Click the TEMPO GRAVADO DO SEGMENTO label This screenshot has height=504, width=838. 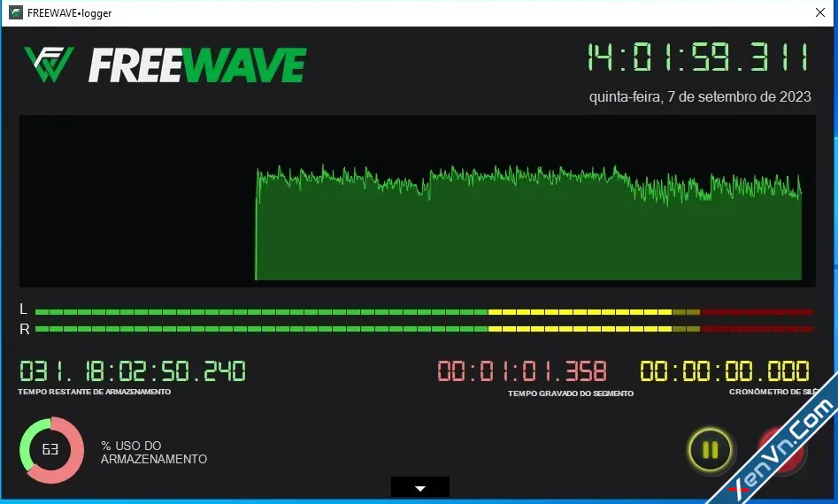point(571,393)
